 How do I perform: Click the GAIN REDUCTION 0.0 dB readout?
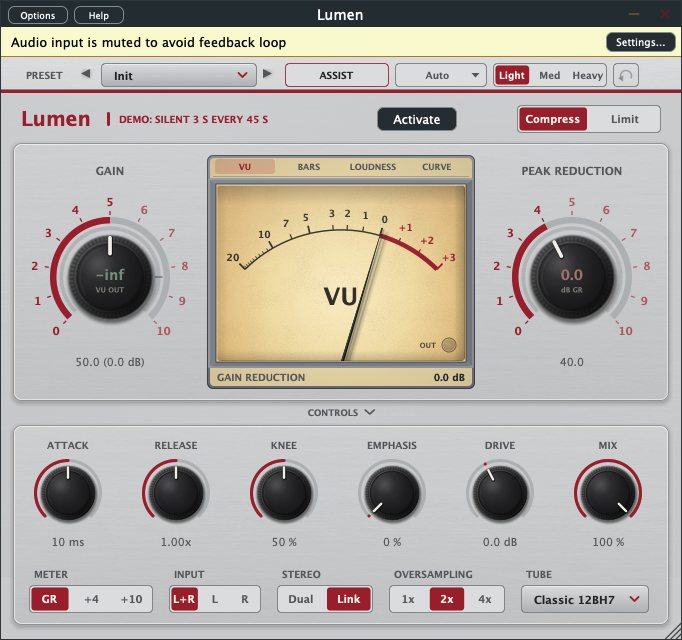(x=341, y=377)
